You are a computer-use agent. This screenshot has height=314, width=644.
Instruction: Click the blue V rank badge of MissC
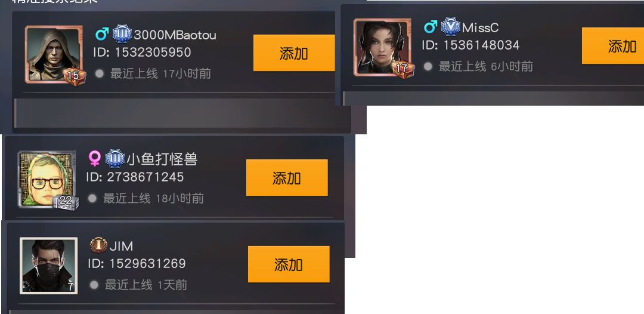click(450, 27)
